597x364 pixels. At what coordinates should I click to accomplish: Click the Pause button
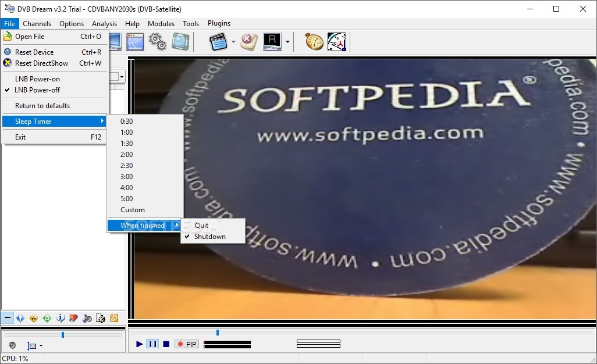click(x=152, y=344)
